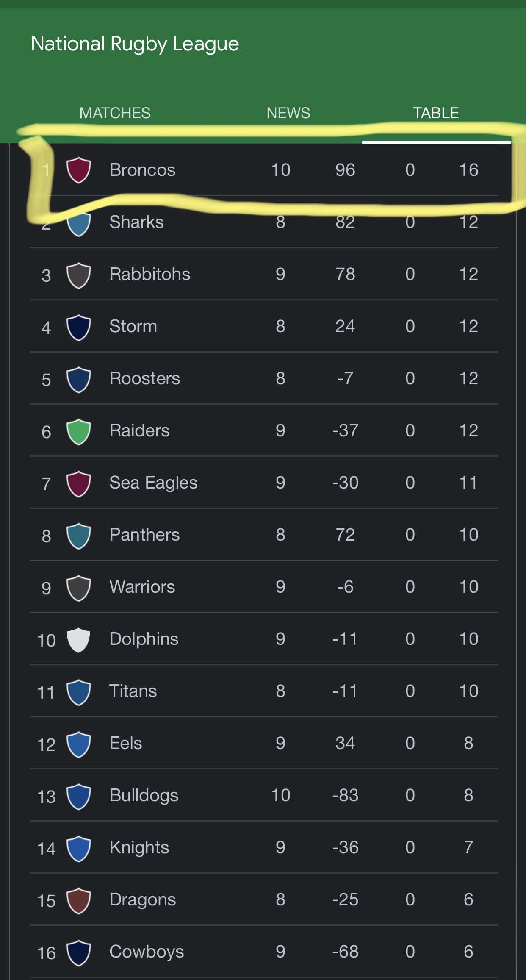Open the Storm team name
Image resolution: width=526 pixels, height=980 pixels.
[133, 326]
